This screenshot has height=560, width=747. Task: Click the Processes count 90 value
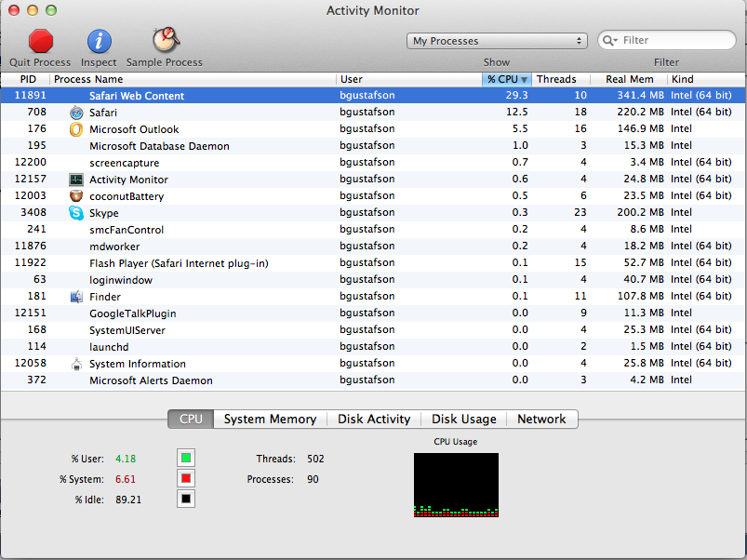point(313,479)
